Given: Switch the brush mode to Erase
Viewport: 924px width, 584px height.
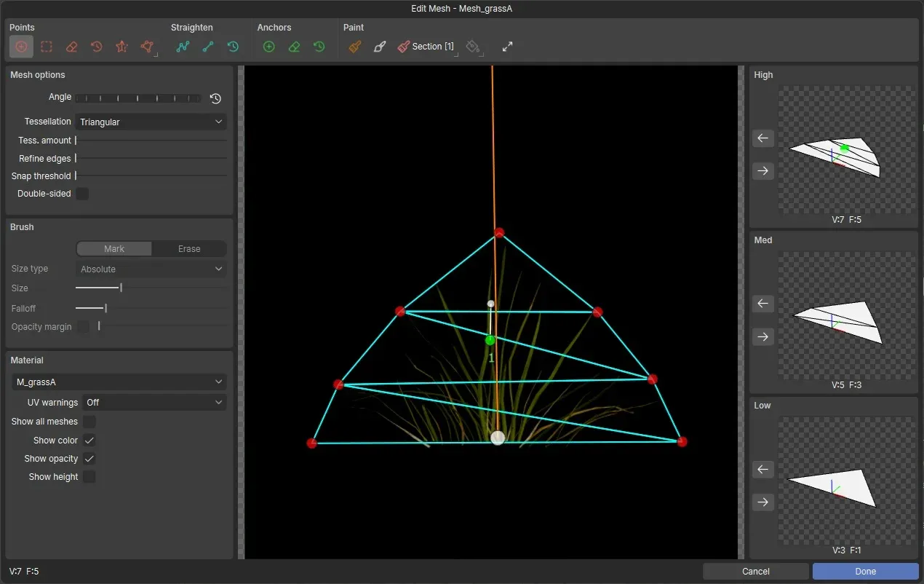Looking at the screenshot, I should pos(189,249).
